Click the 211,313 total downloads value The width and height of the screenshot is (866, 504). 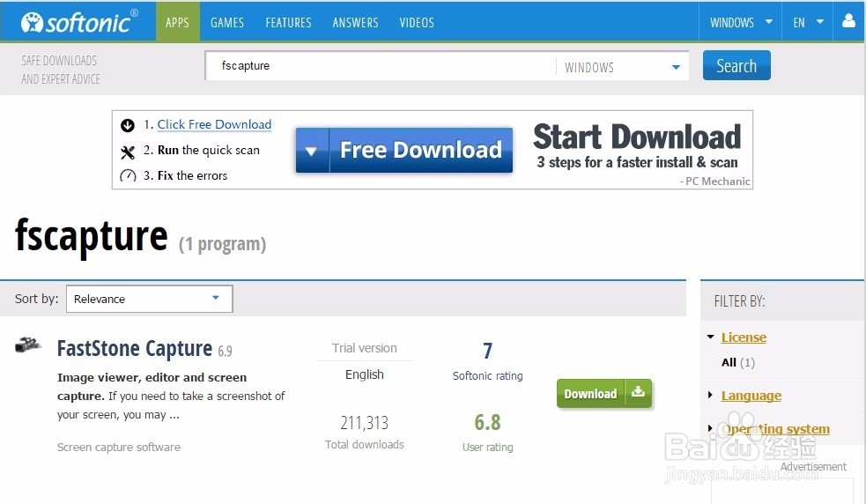[365, 423]
